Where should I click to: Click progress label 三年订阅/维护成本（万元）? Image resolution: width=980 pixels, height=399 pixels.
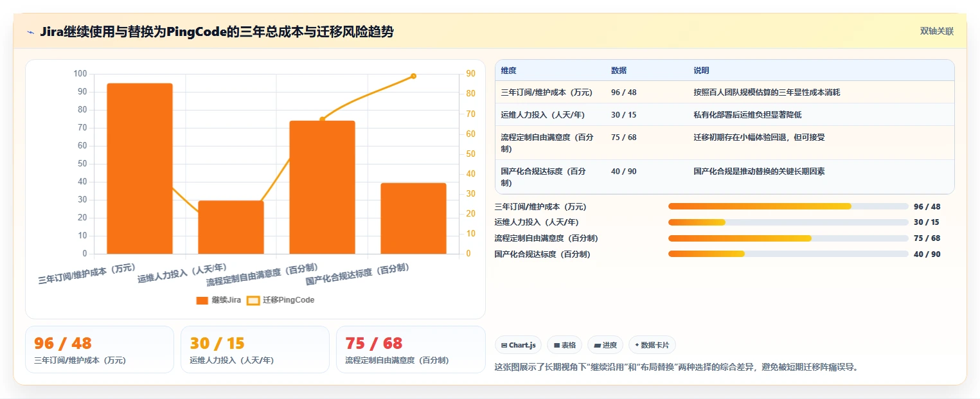tap(540, 207)
